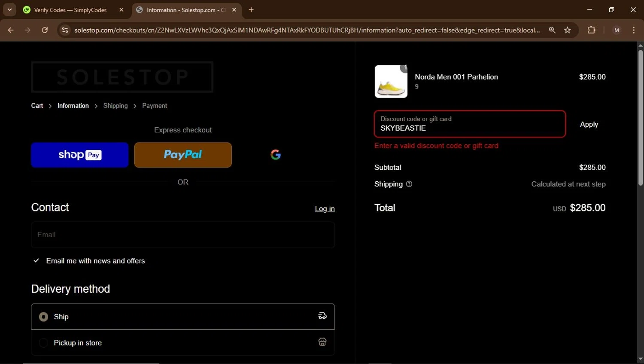
Task: Expand the tab search dropdown arrow
Action: [x=9, y=10]
